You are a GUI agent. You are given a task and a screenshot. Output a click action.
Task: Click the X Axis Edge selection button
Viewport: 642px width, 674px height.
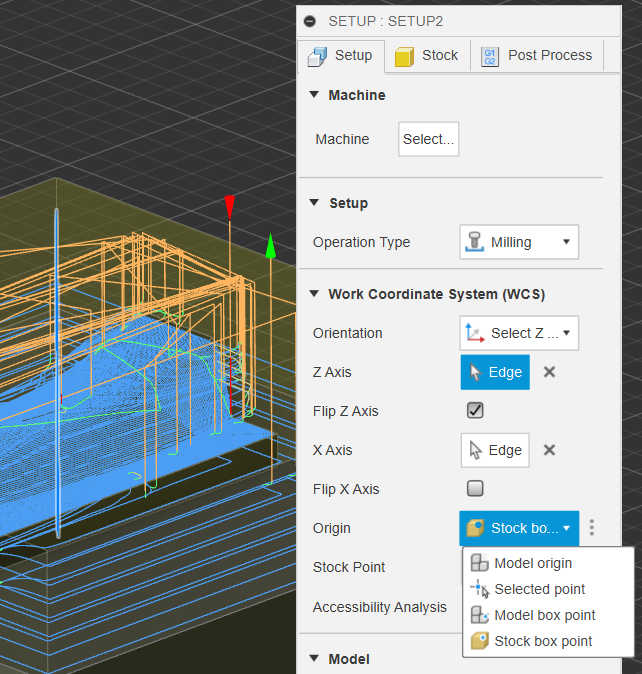click(495, 450)
